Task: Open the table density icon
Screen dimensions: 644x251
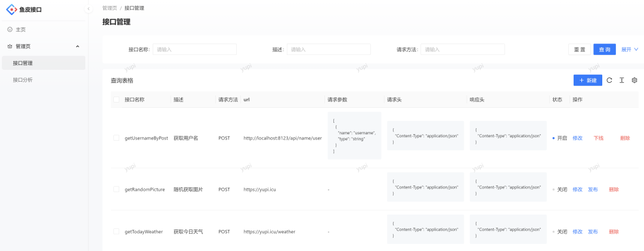Action: coord(621,80)
